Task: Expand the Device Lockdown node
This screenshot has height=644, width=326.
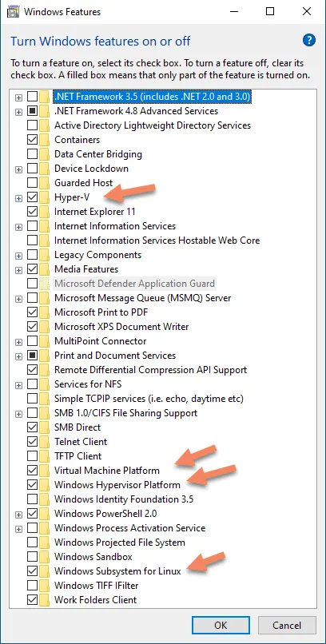Action: click(x=18, y=169)
